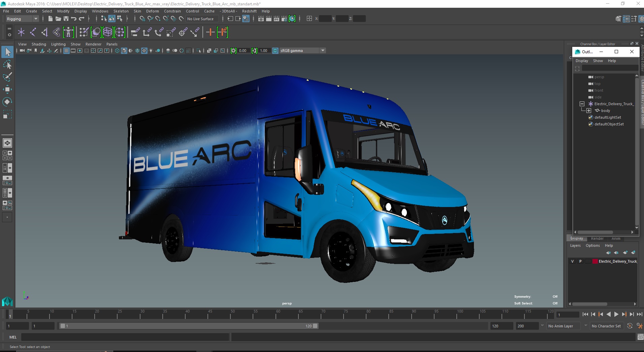Image resolution: width=644 pixels, height=352 pixels.
Task: Click the IPR render icon
Action: (x=277, y=19)
